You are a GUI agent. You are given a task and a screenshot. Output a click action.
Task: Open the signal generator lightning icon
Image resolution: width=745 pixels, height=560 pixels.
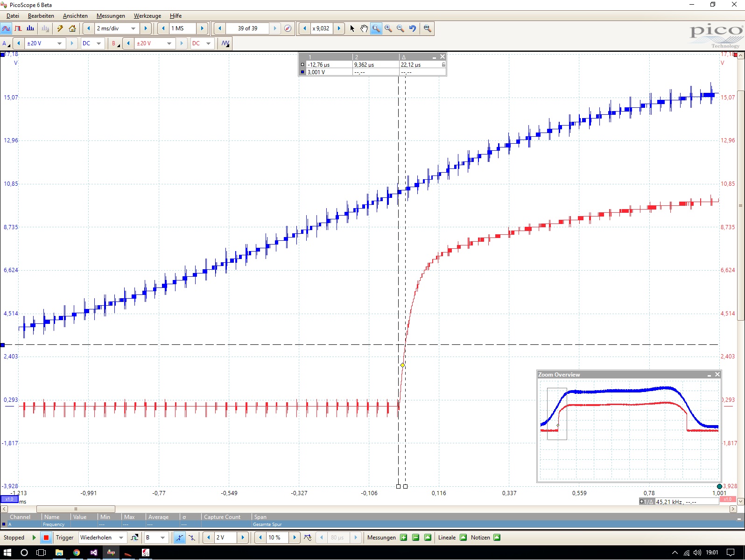pyautogui.click(x=60, y=28)
